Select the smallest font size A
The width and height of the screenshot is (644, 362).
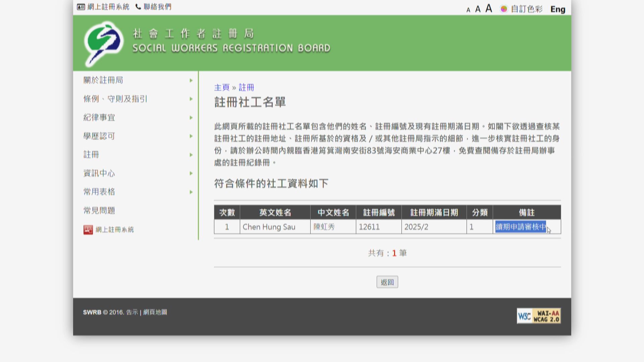468,10
